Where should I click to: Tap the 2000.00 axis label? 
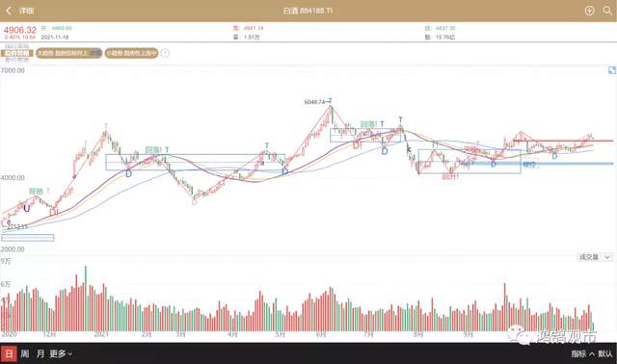[x=13, y=249]
